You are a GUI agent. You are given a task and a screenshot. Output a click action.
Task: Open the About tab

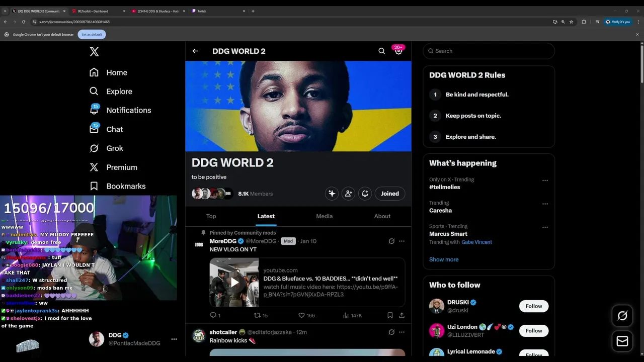[x=382, y=216]
